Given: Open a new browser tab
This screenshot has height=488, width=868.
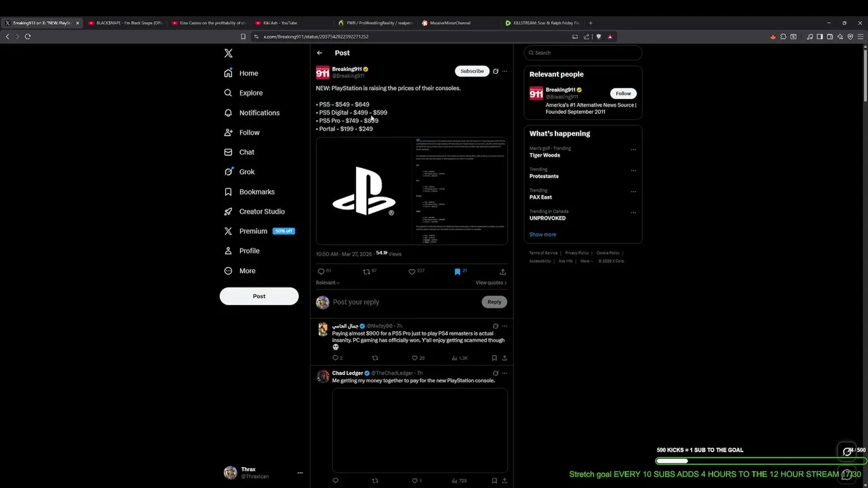Looking at the screenshot, I should point(591,23).
